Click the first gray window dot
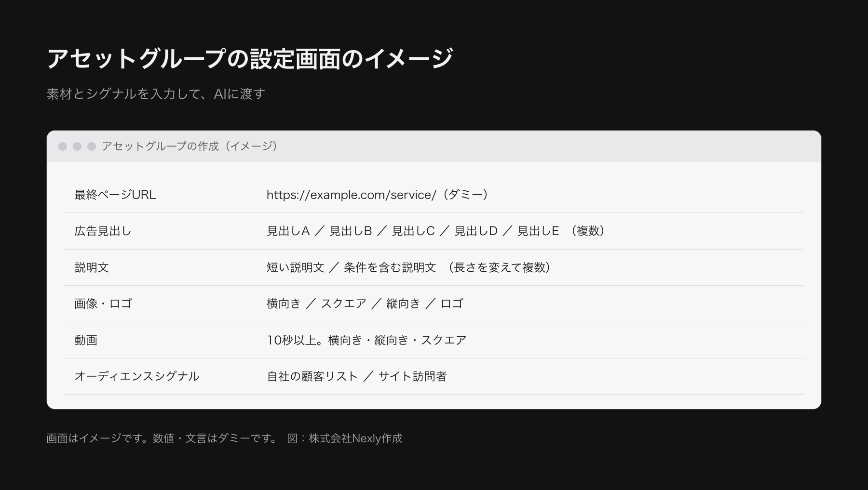 (x=63, y=146)
